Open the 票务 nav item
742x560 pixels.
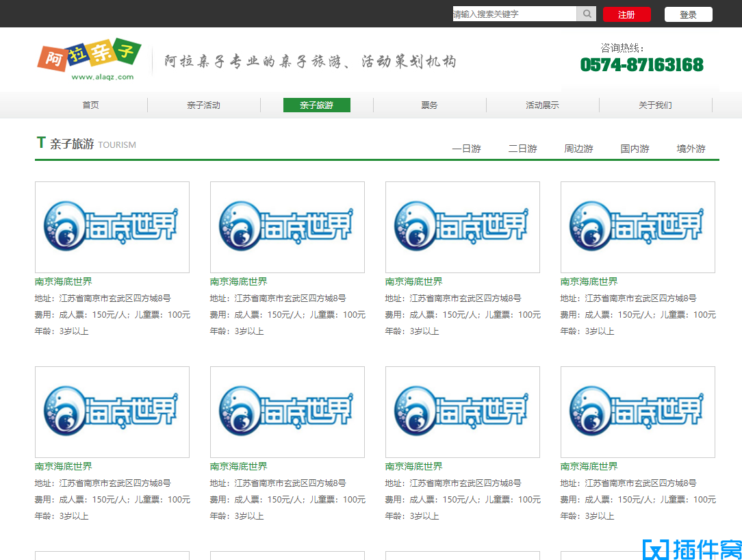[430, 105]
